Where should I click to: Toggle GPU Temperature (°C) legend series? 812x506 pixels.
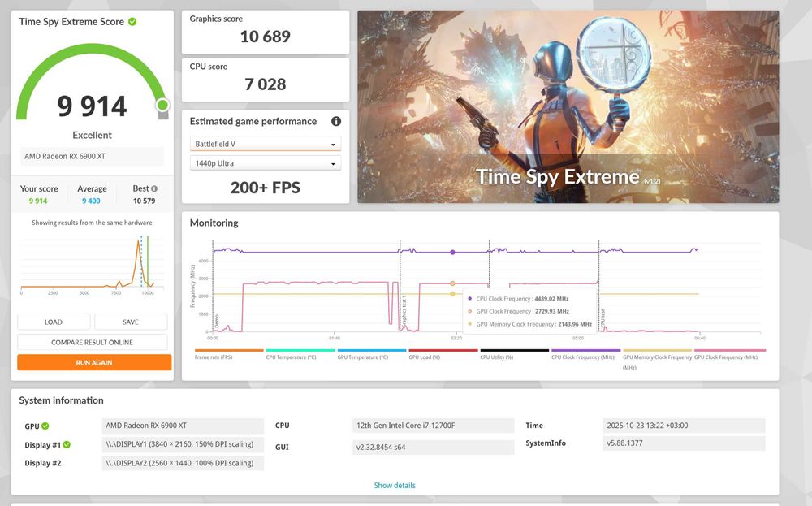[371, 354]
